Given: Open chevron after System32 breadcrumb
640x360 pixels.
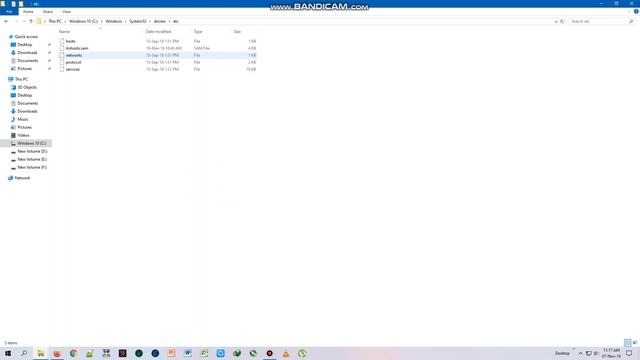Looking at the screenshot, I should [x=150, y=21].
